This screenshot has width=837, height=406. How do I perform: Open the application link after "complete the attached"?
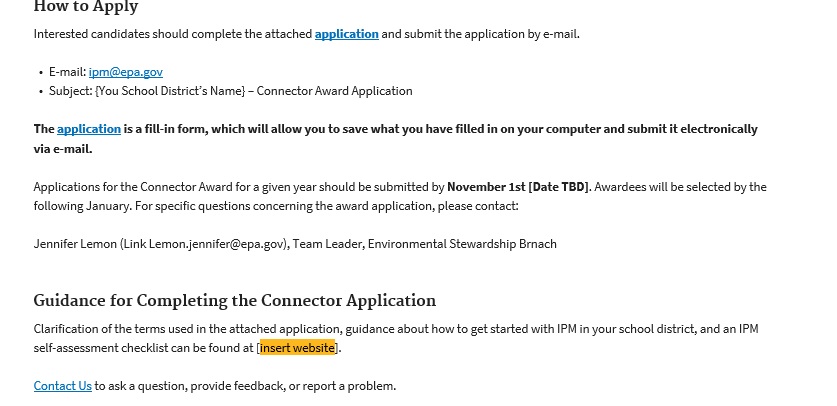pos(346,34)
